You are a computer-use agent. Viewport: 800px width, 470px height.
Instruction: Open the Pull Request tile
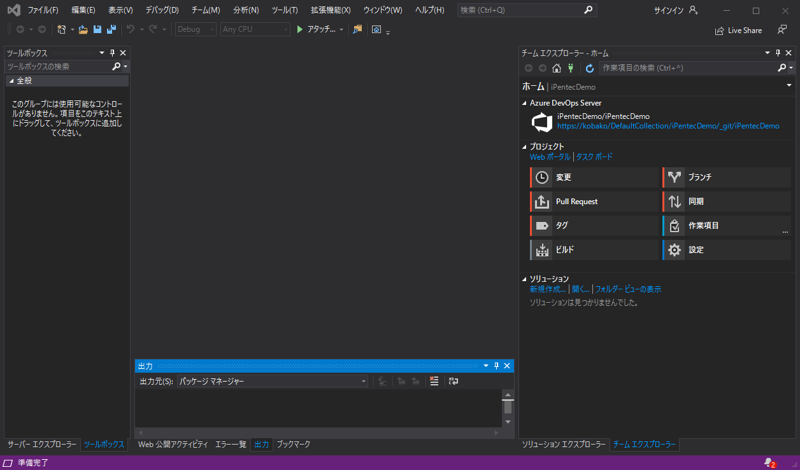[594, 202]
